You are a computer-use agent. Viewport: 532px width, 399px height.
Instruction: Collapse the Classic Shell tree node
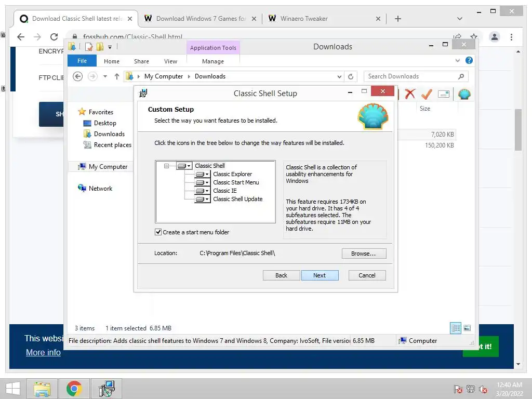point(166,166)
